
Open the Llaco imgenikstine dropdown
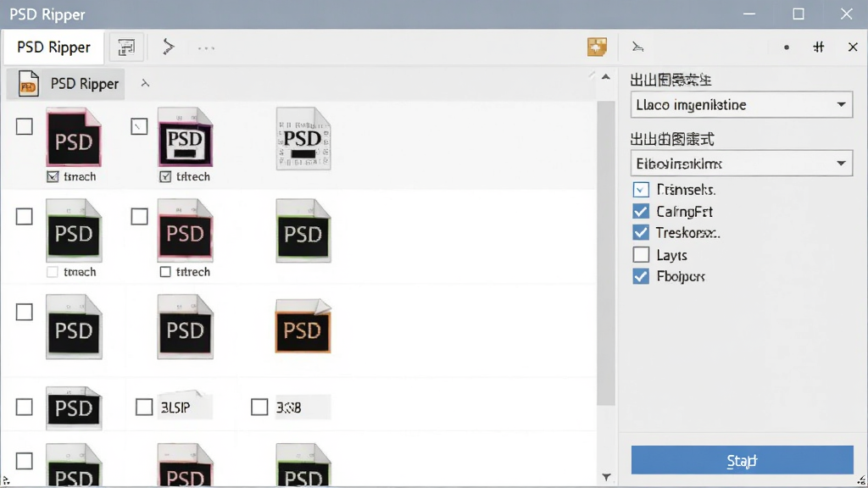click(741, 104)
